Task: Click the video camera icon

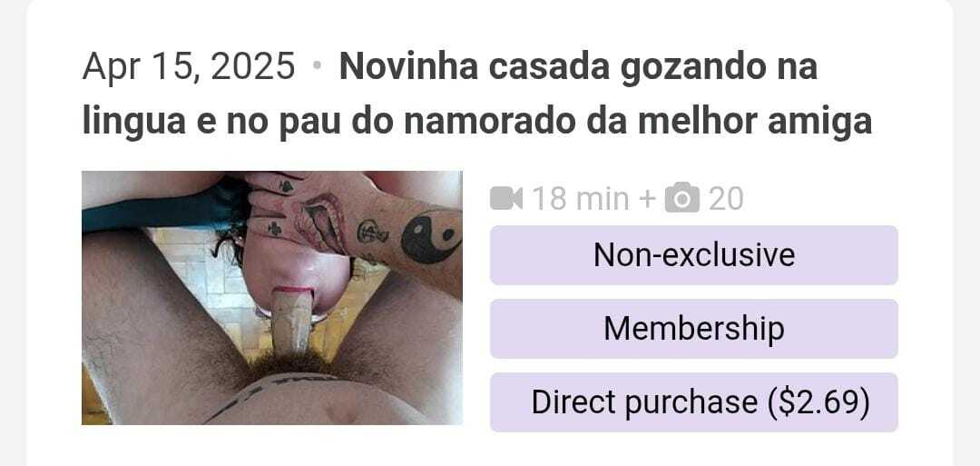Action: coord(506,199)
